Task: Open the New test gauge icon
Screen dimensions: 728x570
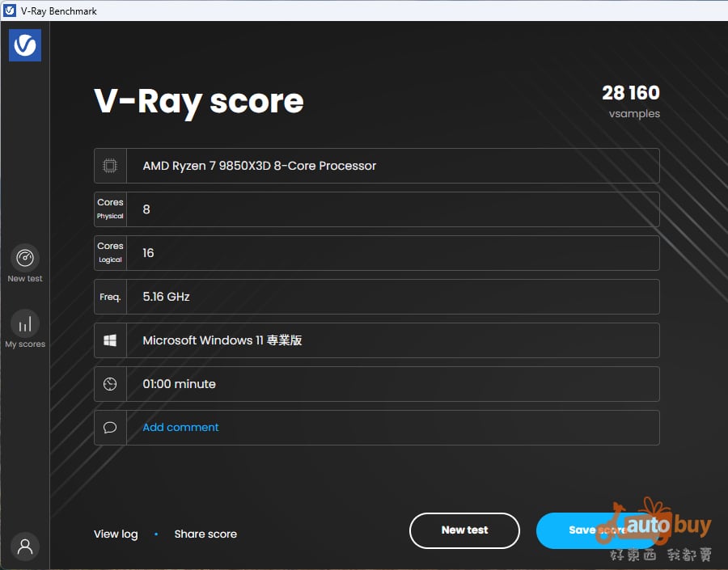Action: pos(25,258)
